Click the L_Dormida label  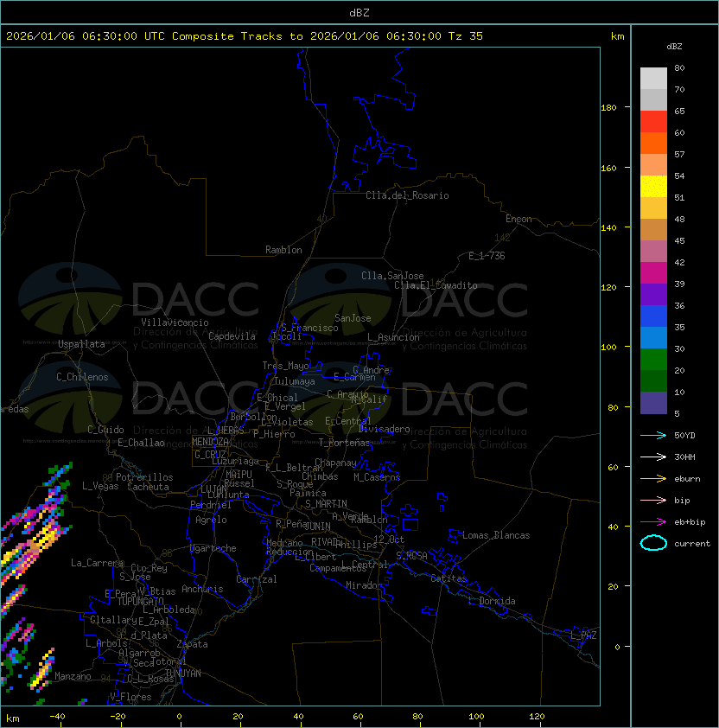click(x=492, y=601)
